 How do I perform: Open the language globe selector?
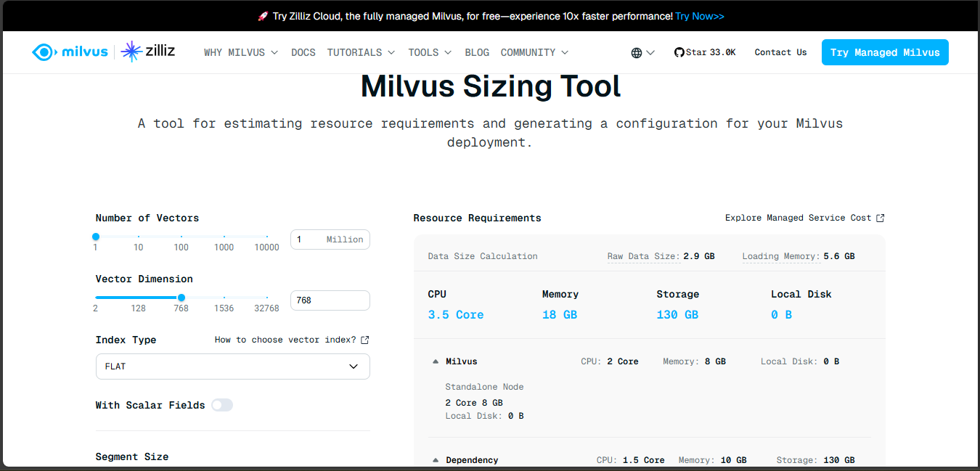[642, 52]
